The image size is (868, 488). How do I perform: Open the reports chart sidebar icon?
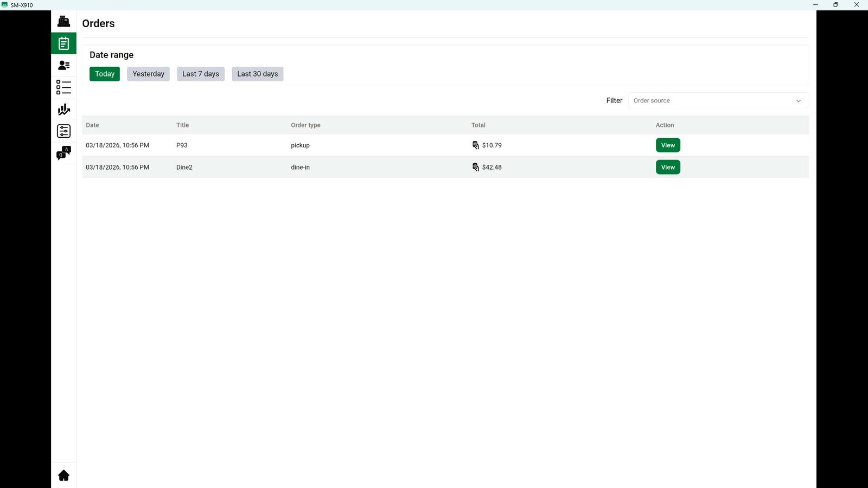pyautogui.click(x=63, y=110)
